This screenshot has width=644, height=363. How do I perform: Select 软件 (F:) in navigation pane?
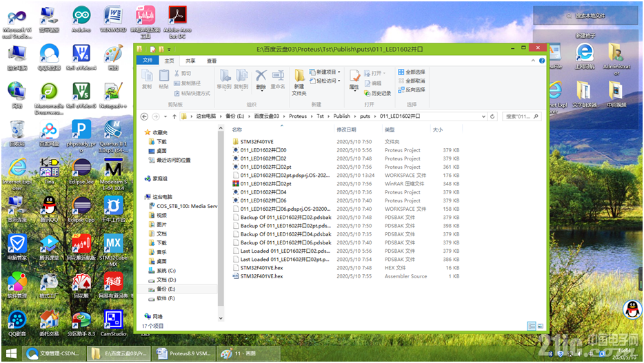[x=165, y=299]
